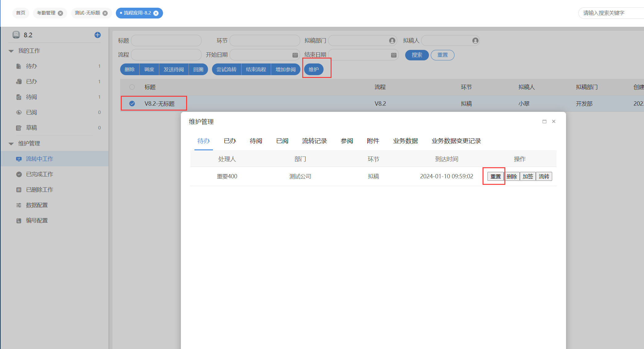Open the 拟稿人 selector field
The image size is (644, 349).
pyautogui.click(x=447, y=41)
